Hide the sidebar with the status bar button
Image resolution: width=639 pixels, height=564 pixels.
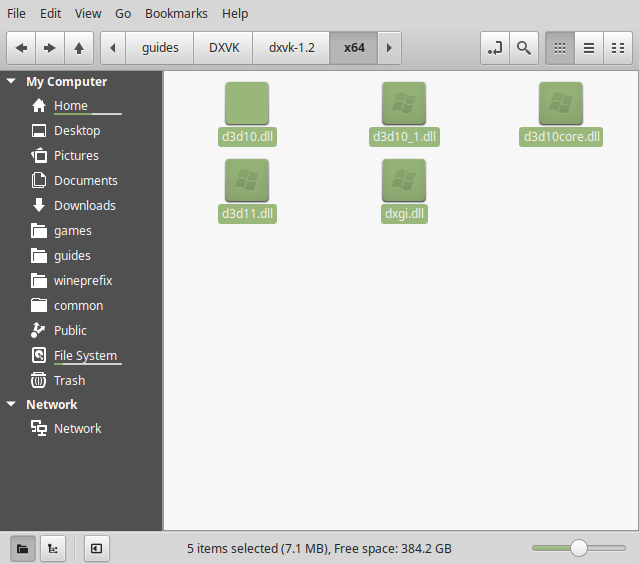click(97, 549)
